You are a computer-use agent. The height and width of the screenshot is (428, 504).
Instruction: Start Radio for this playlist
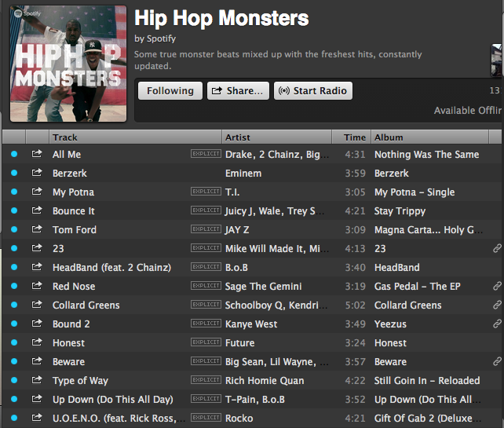[313, 90]
